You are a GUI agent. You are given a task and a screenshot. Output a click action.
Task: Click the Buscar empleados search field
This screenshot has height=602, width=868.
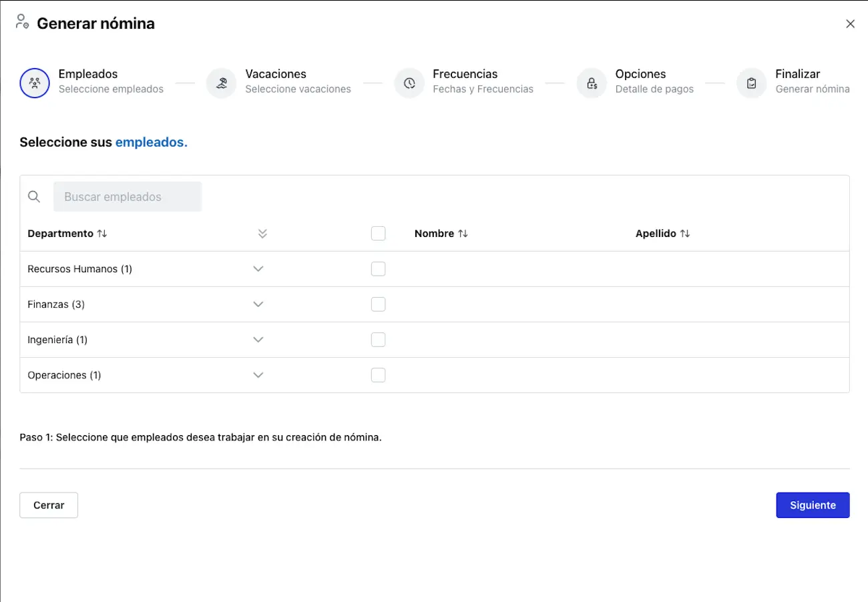pyautogui.click(x=128, y=197)
